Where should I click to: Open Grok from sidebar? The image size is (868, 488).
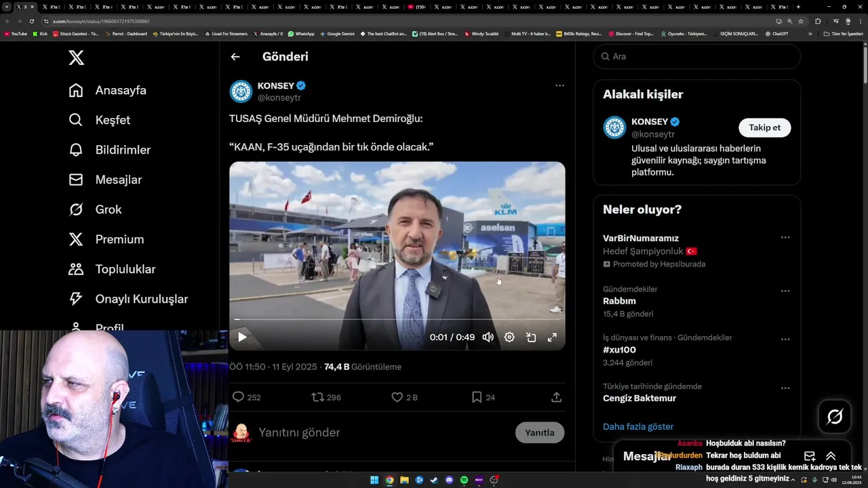[x=96, y=209]
